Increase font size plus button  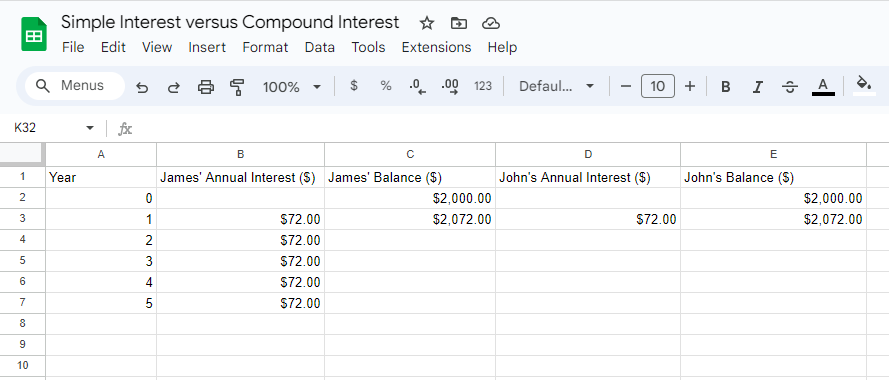690,86
